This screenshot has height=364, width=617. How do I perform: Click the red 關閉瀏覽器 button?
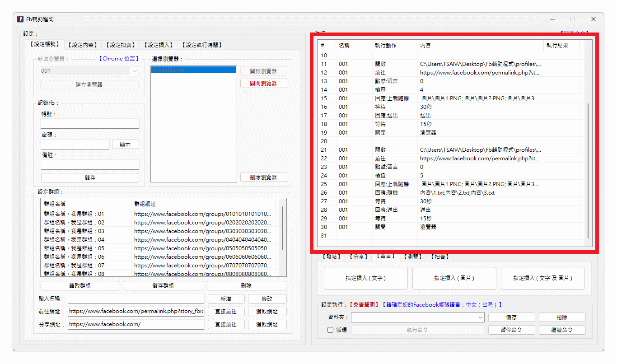[263, 83]
